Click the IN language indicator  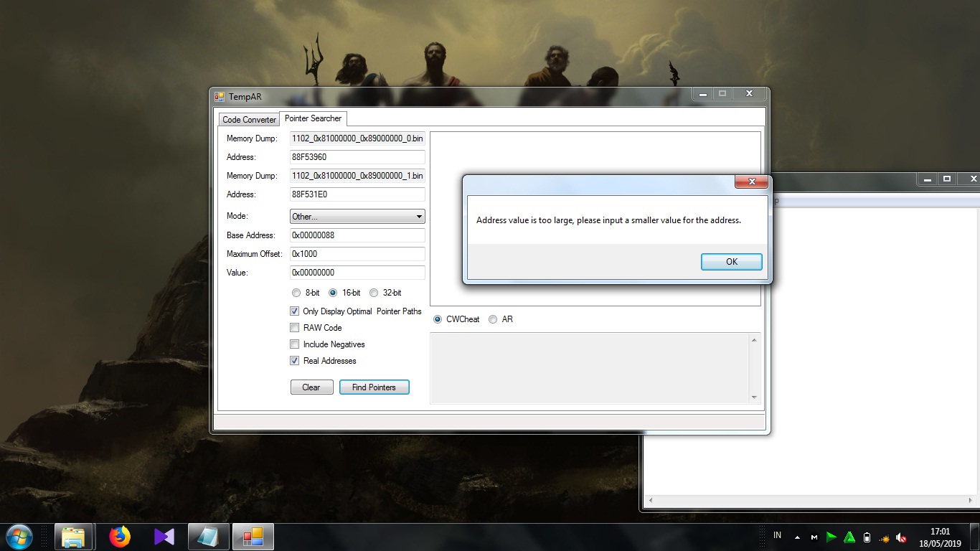point(778,536)
